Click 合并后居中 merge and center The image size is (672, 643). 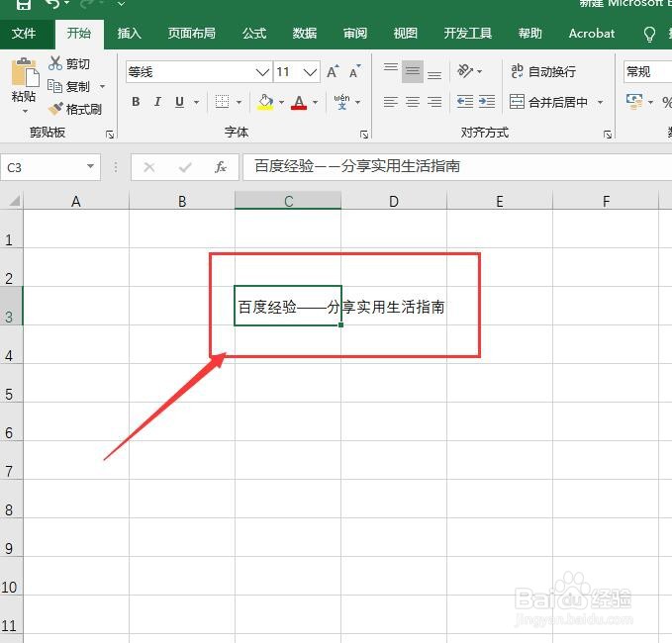(x=548, y=102)
